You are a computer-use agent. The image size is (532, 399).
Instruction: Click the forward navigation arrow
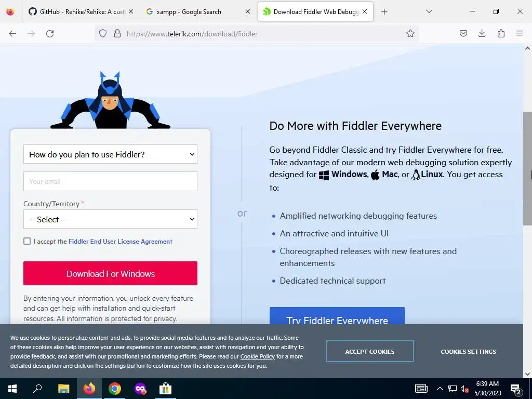click(x=31, y=34)
